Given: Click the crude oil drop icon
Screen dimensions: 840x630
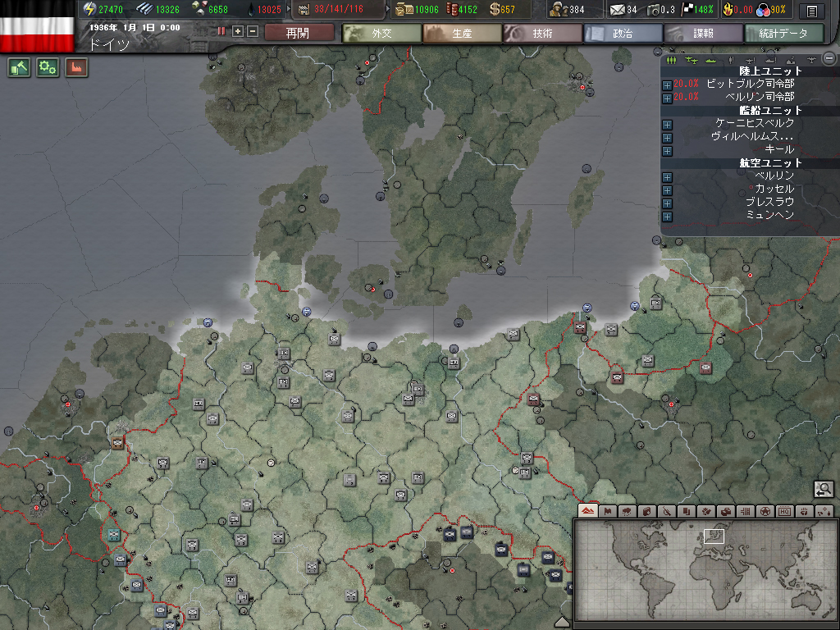Looking at the screenshot, I should [x=251, y=9].
